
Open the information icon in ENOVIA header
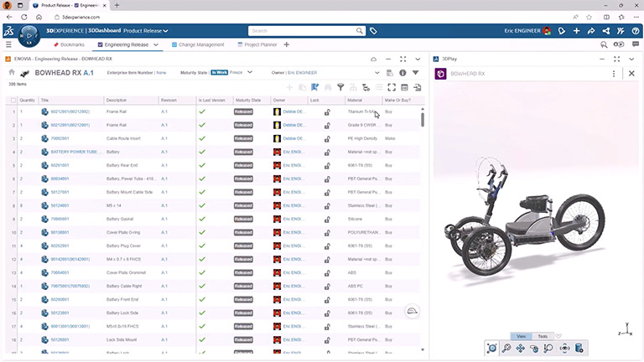pos(402,73)
